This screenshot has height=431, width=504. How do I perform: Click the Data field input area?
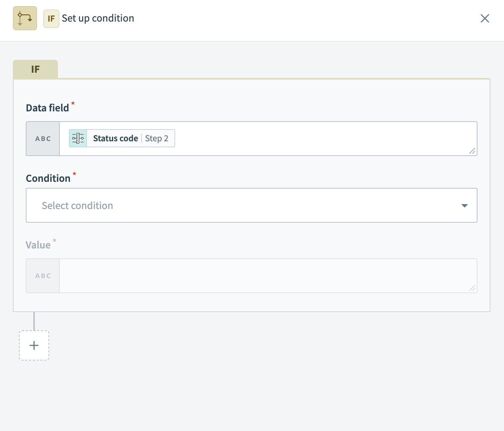click(x=303, y=139)
